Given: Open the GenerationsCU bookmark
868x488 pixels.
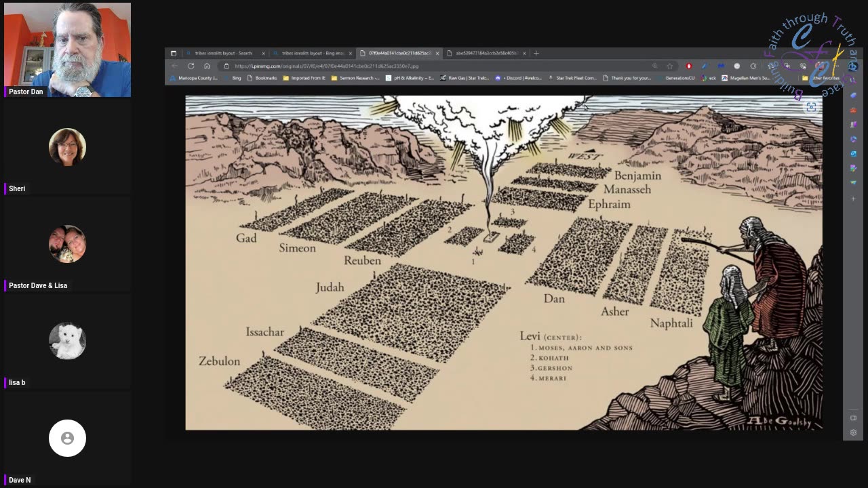Looking at the screenshot, I should (675, 78).
